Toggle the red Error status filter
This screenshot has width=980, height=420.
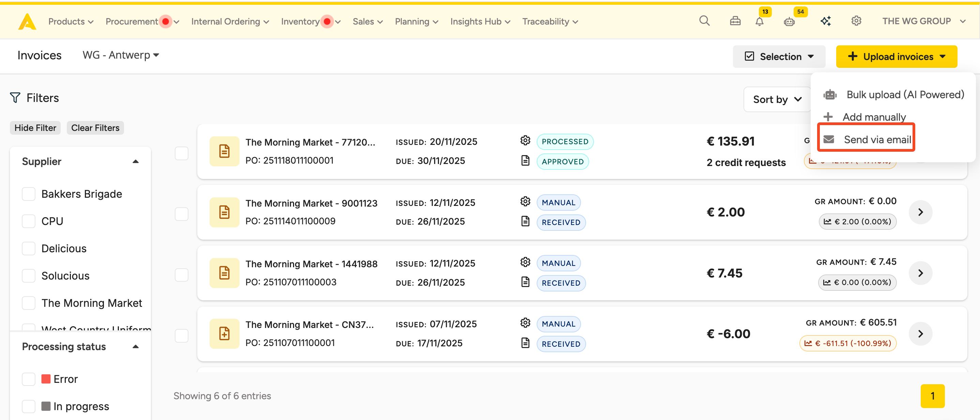click(29, 379)
